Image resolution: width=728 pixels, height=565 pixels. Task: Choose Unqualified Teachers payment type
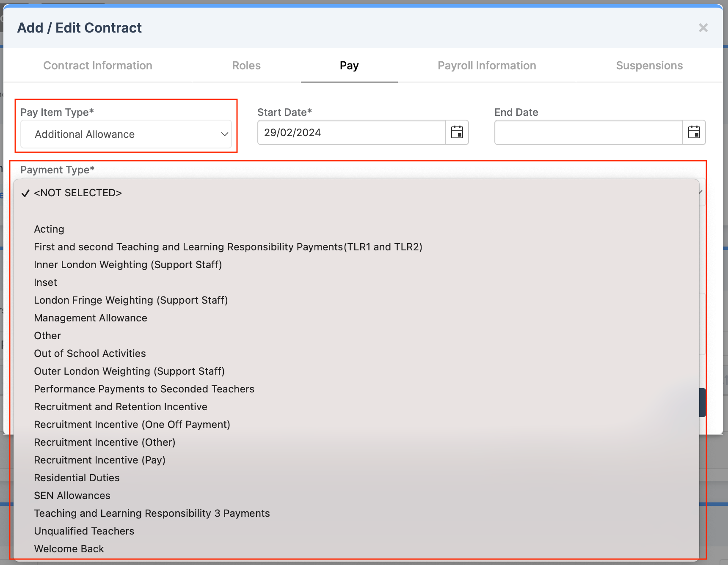(84, 531)
